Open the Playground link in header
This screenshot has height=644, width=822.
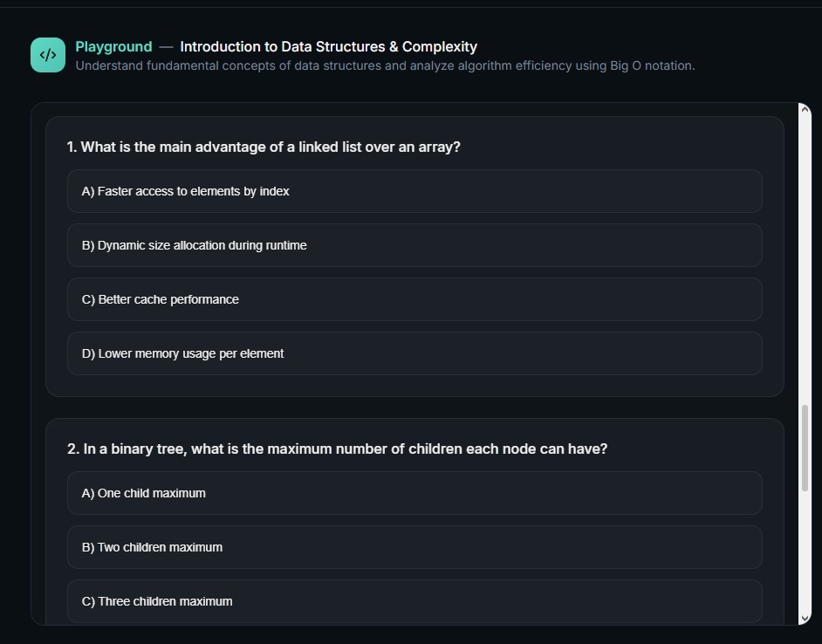click(113, 47)
